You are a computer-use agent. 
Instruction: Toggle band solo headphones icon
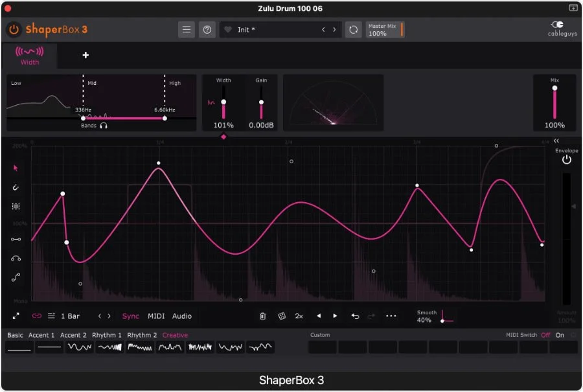click(104, 126)
